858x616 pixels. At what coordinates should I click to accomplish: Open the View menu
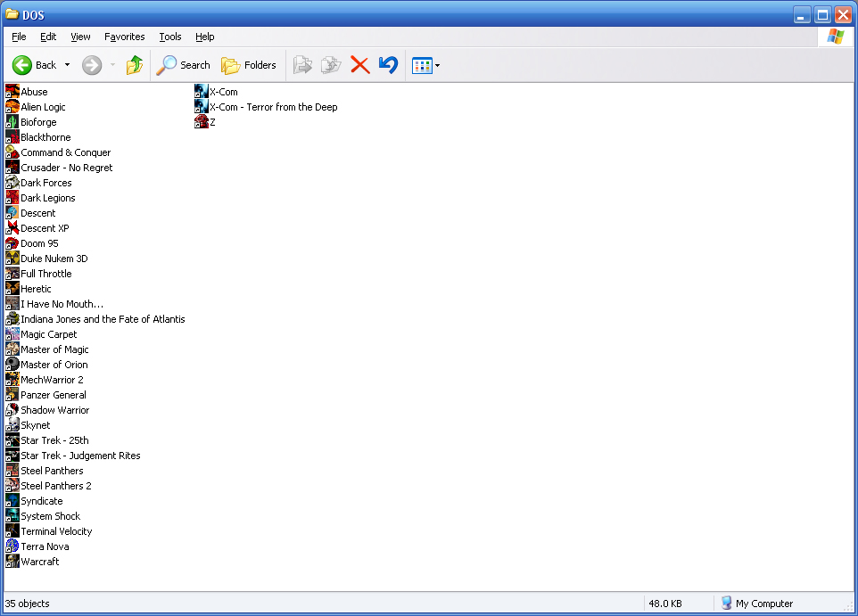pos(80,37)
